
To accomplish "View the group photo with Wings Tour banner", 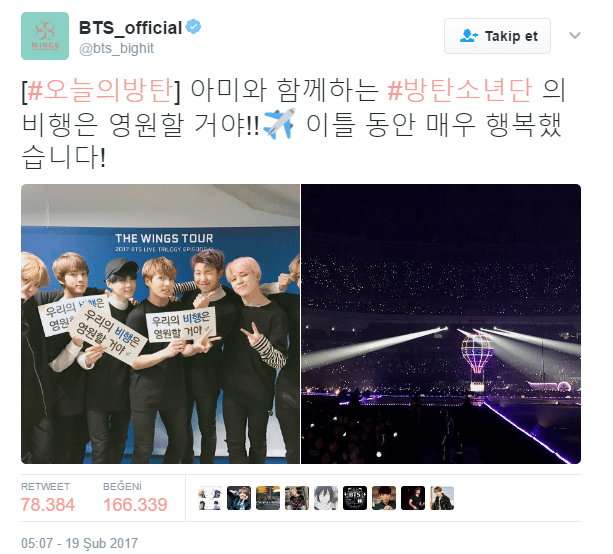I will [x=160, y=324].
